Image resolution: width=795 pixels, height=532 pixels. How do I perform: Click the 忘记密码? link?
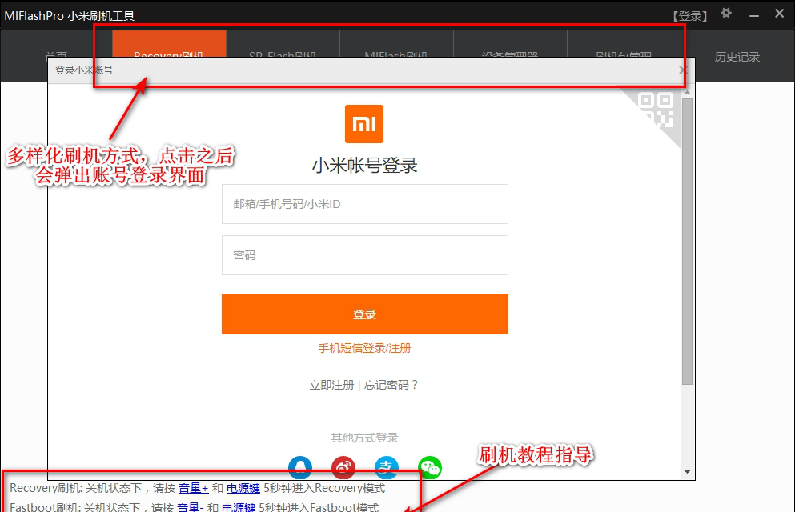(x=391, y=385)
